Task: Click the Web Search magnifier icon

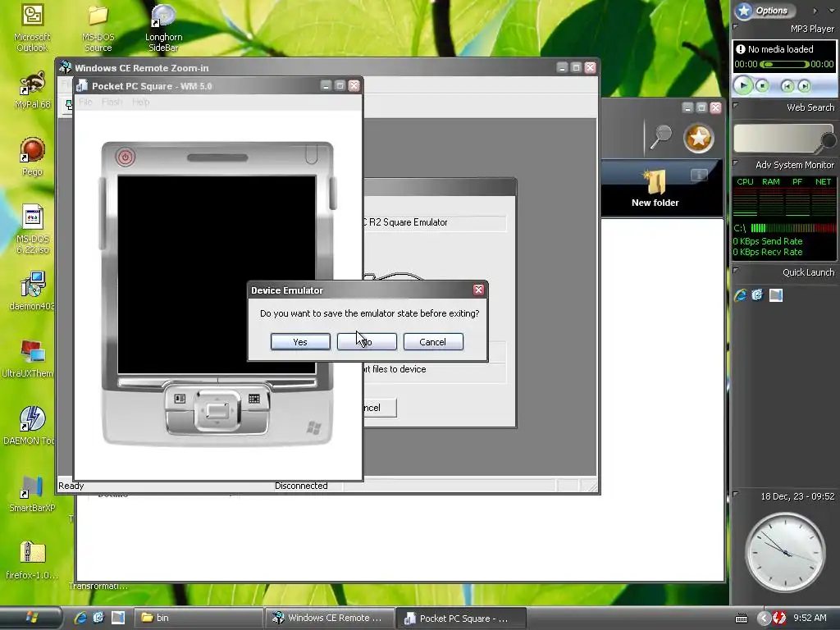Action: [x=829, y=140]
